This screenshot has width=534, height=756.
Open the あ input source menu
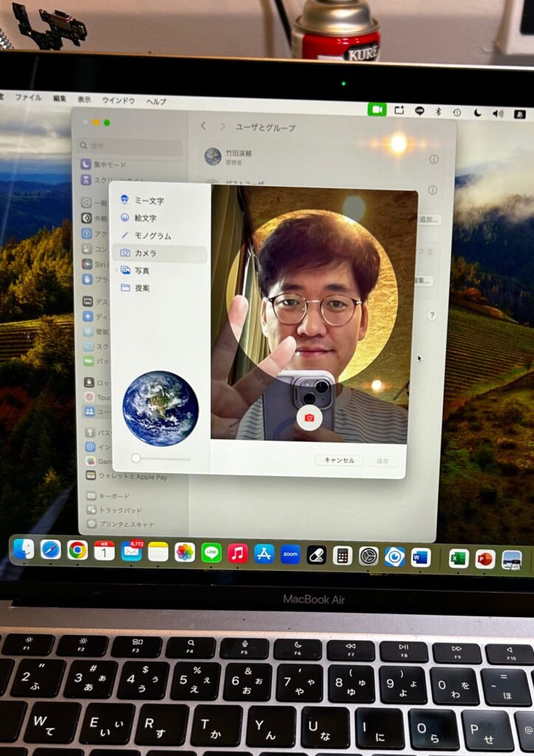click(519, 114)
